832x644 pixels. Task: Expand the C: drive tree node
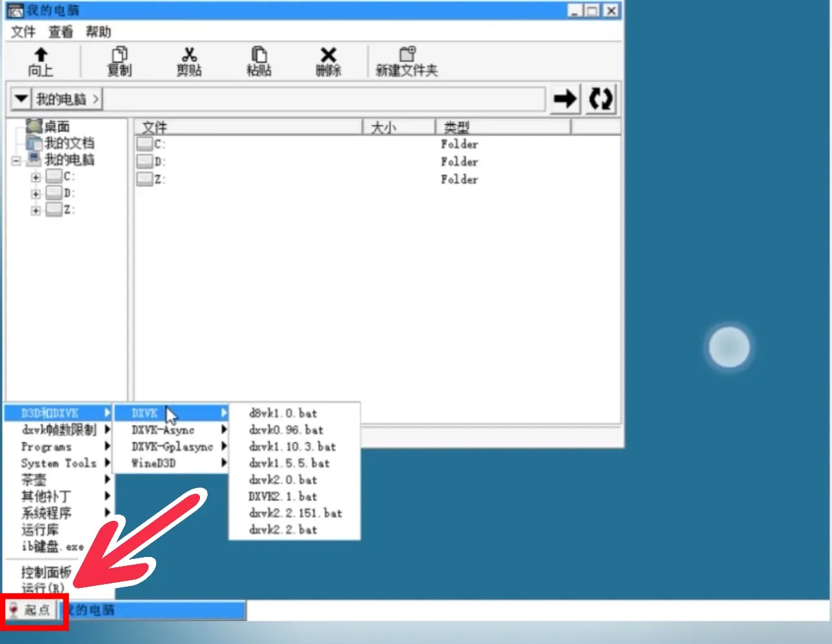point(35,177)
